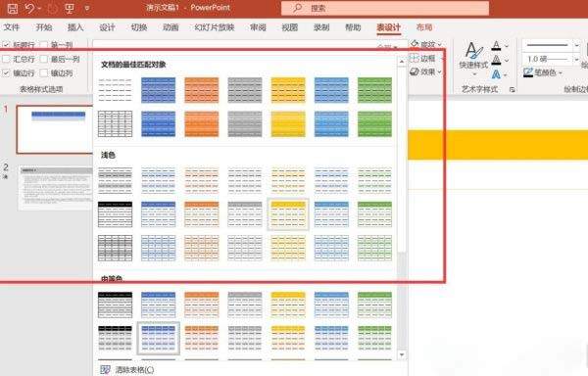Open the 审阅 tab

258,27
